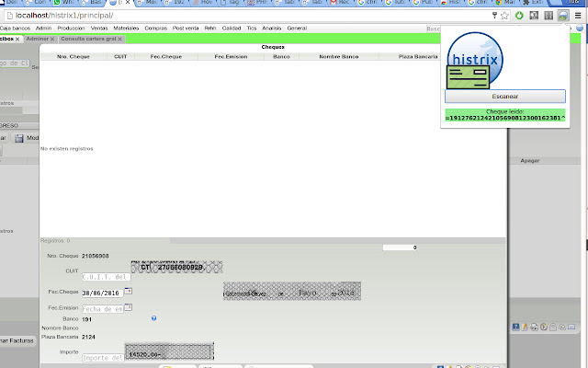The image size is (588, 368).
Task: Open the calendar picker for Fec.Cheque
Action: 129,291
